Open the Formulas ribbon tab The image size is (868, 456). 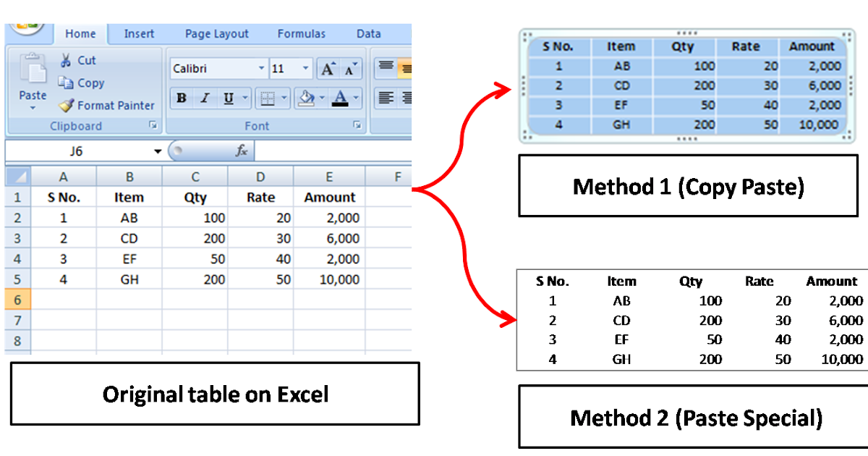click(x=301, y=33)
